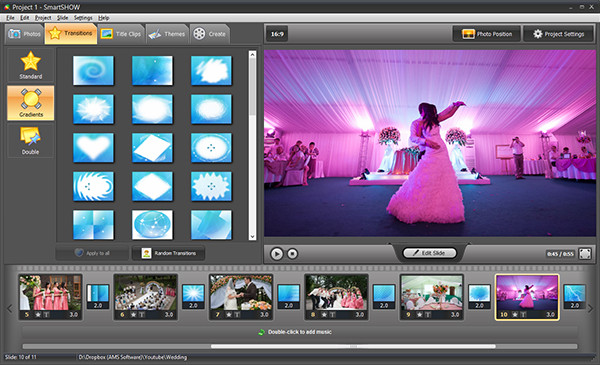
Task: Click the play preview button
Action: click(277, 254)
